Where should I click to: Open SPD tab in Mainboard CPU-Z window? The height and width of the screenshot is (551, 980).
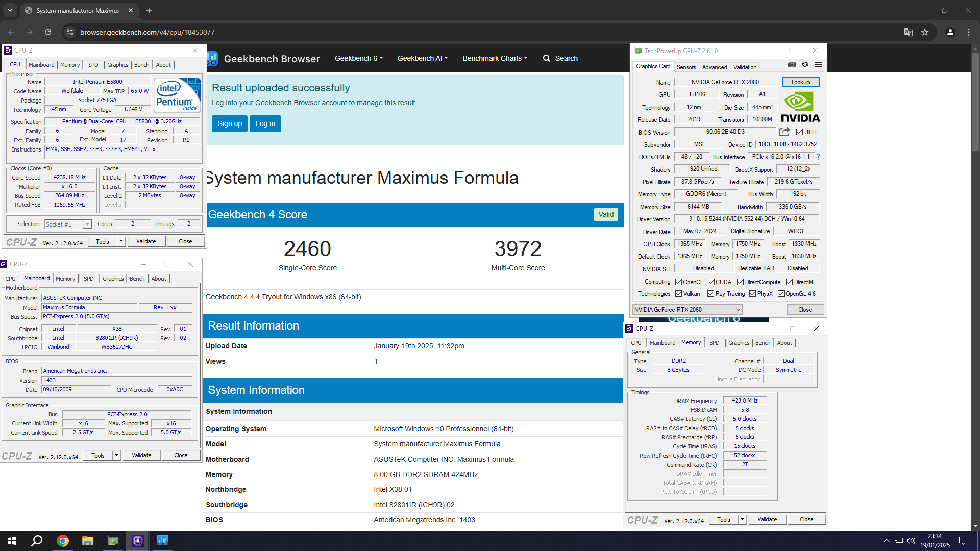click(88, 279)
